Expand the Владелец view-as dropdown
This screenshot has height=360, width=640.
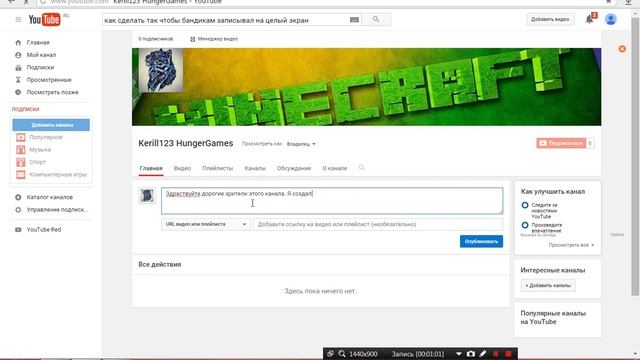[x=301, y=144]
